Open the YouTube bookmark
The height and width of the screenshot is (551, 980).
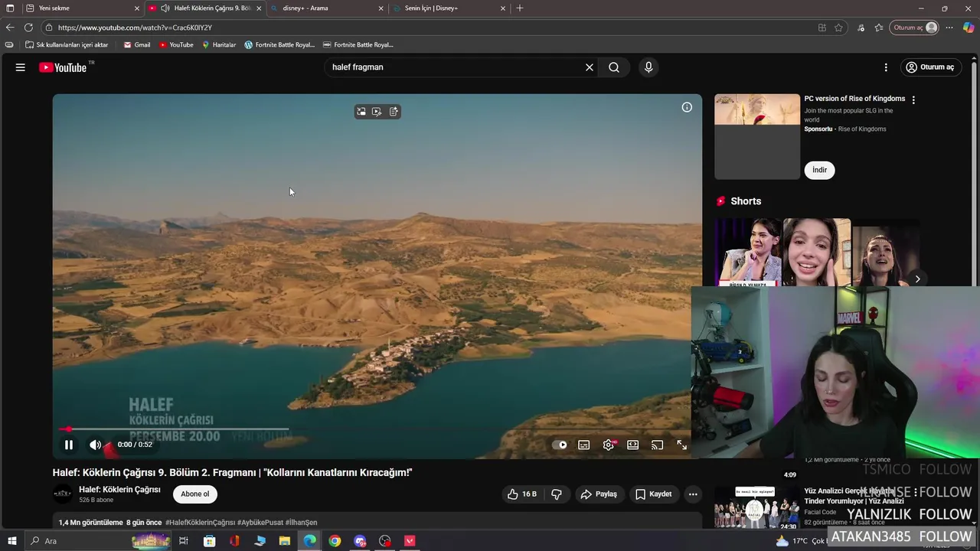[176, 45]
